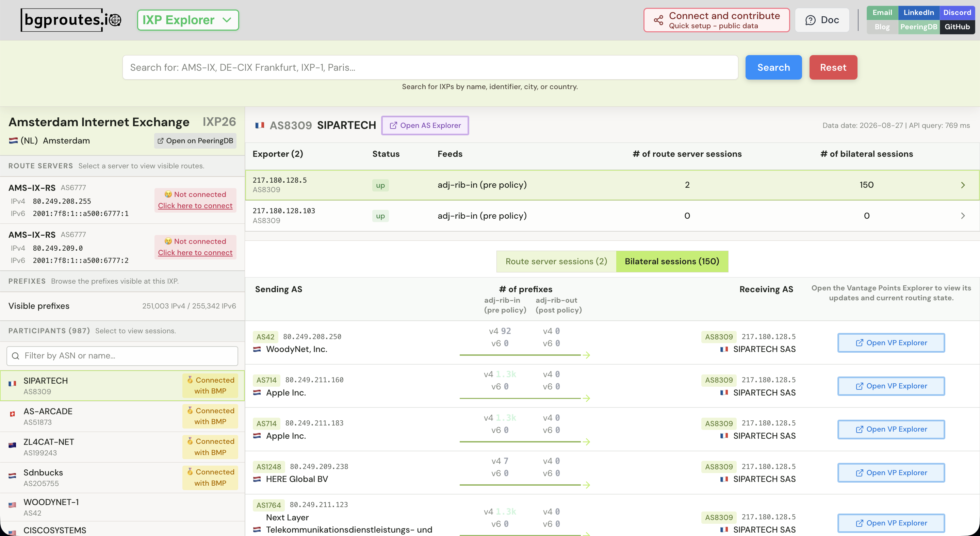Viewport: 980px width, 536px height.
Task: Click Connected with BMP badge for SIPARTECH
Action: (210, 385)
